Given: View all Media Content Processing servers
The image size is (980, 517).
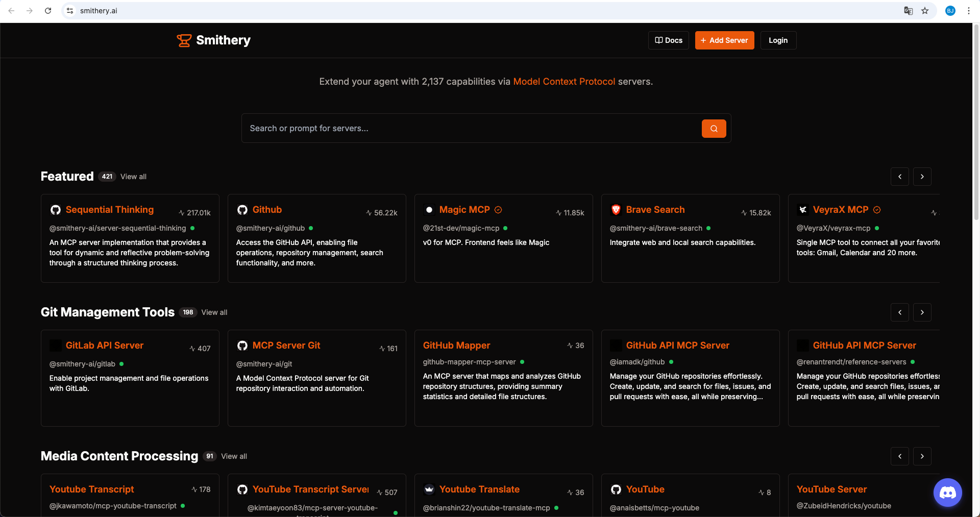Looking at the screenshot, I should [234, 456].
